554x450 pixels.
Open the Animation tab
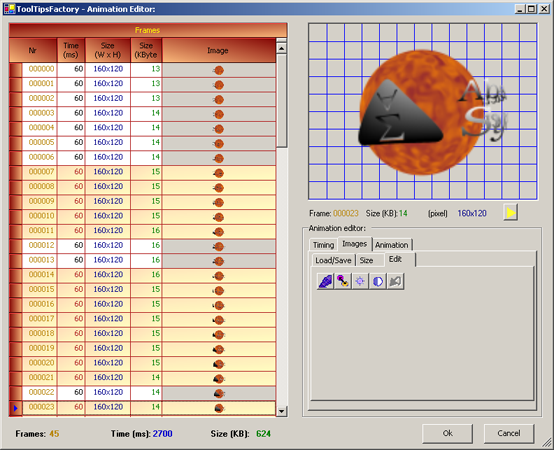[x=391, y=245]
